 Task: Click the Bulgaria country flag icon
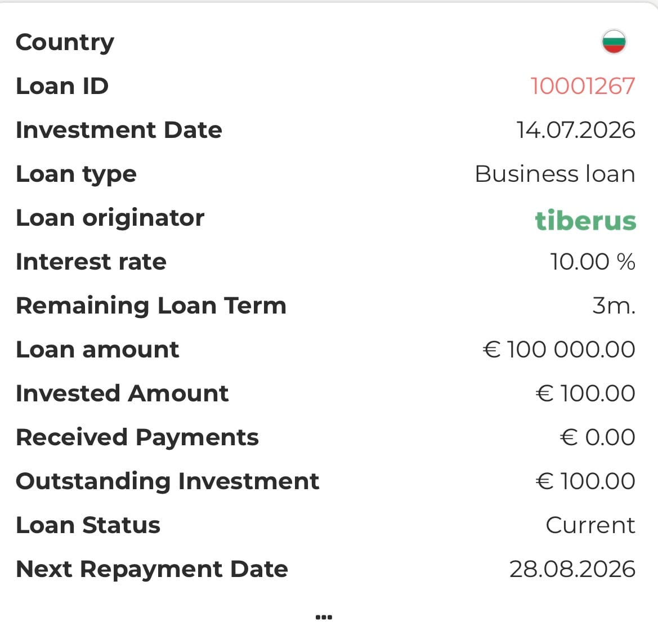(614, 42)
